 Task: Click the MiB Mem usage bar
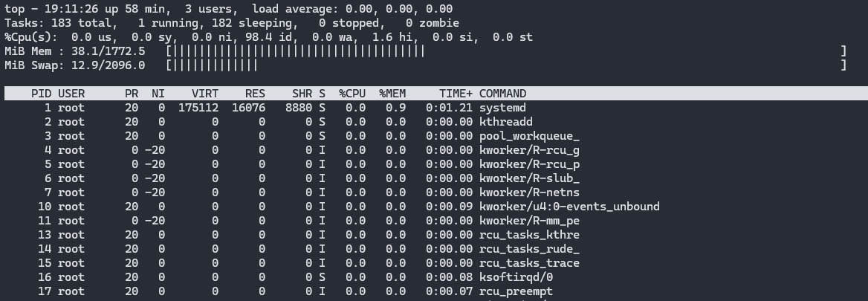coord(297,51)
